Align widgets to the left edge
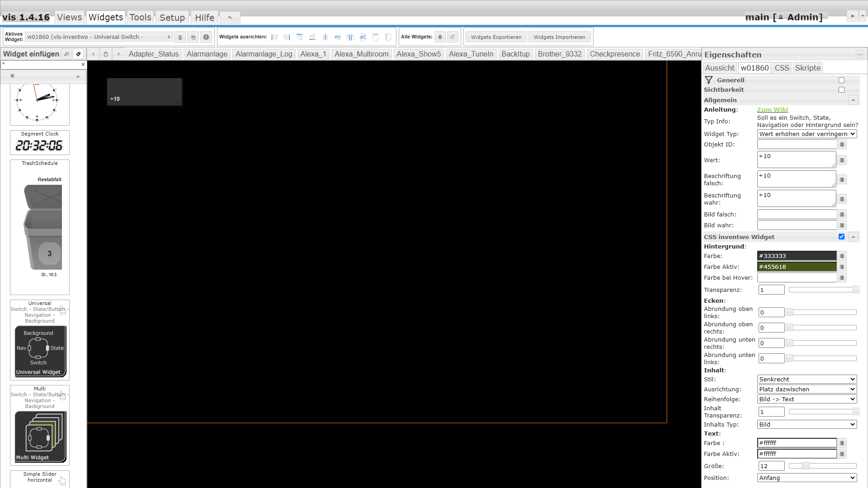Viewport: 868px width, 488px height. coord(274,37)
